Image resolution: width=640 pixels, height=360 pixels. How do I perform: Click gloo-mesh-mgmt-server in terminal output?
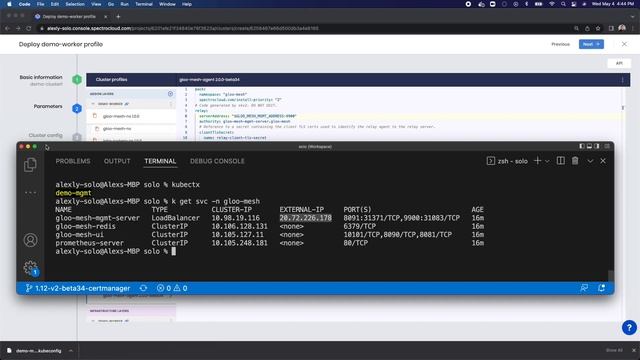tap(98, 218)
